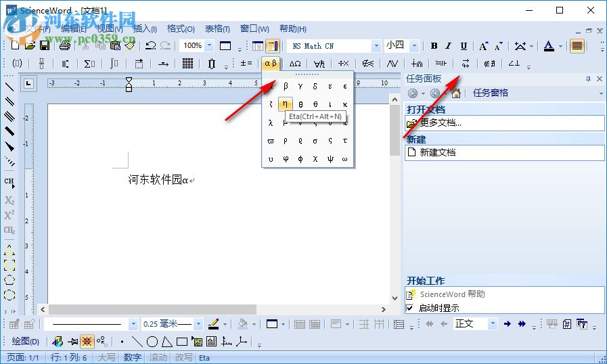Go to task pane home icon

[456, 93]
